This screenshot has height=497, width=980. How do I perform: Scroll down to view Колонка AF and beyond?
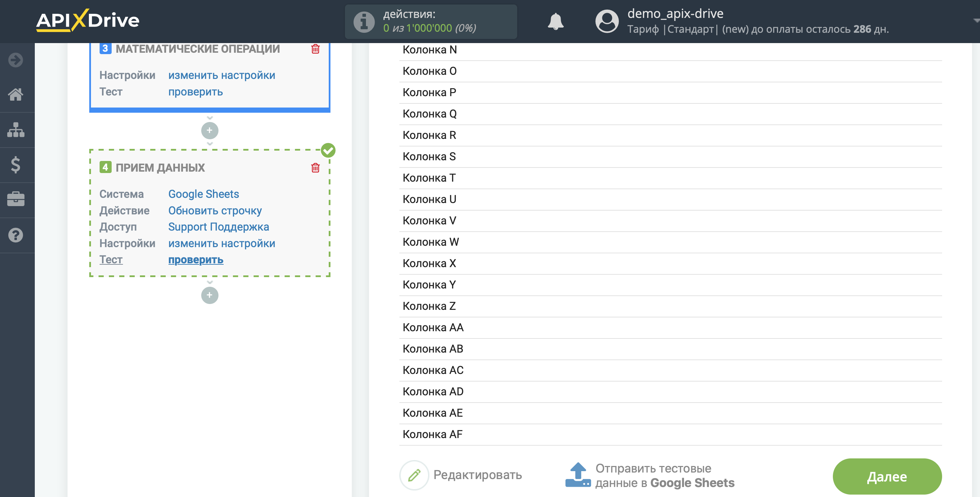pos(432,434)
